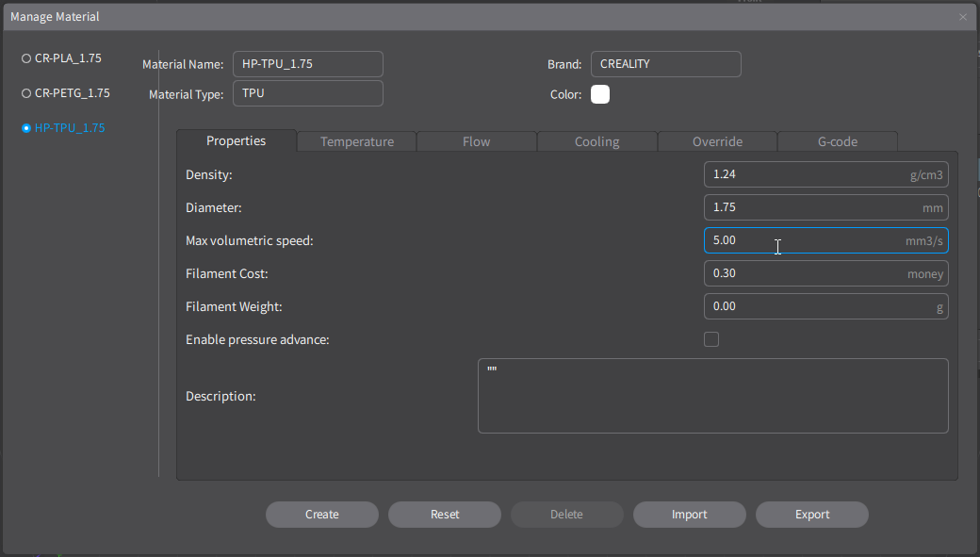Switch to the G-code tab

(838, 141)
